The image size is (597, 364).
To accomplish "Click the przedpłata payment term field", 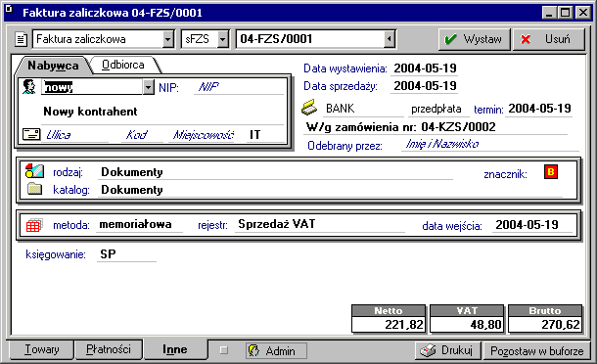I will click(437, 109).
